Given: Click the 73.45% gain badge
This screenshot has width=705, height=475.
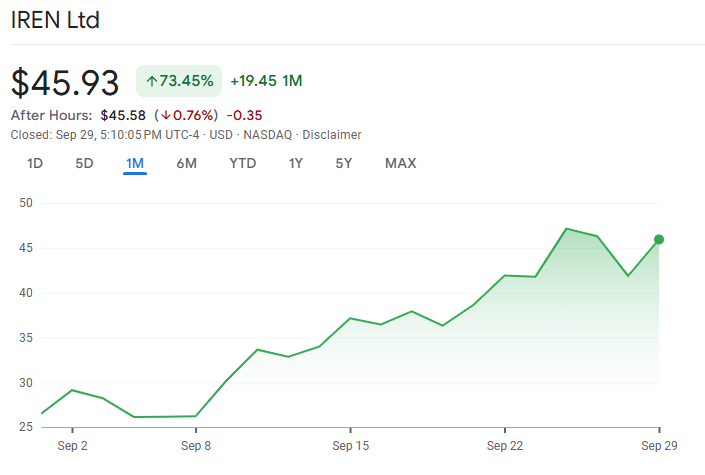Looking at the screenshot, I should point(179,81).
